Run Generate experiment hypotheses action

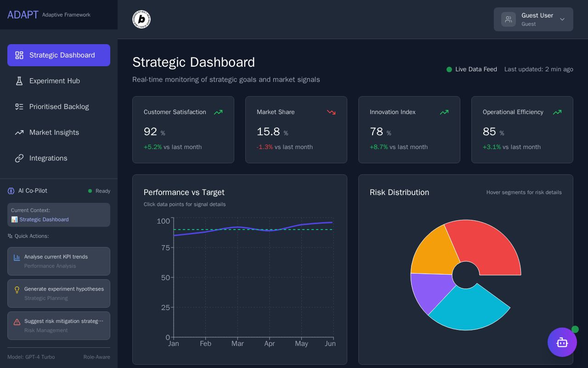[59, 293]
